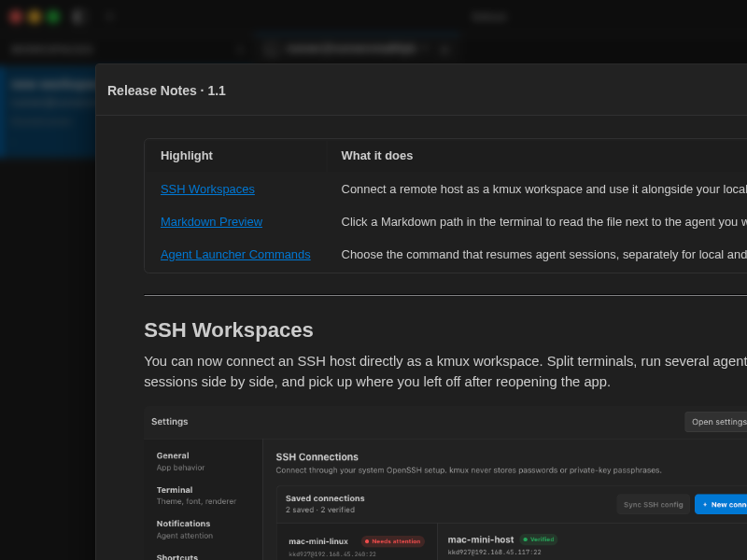Screen dimensions: 747x560
Task: Click the kkd927@192.168.45.240:22 address
Action: point(332,554)
